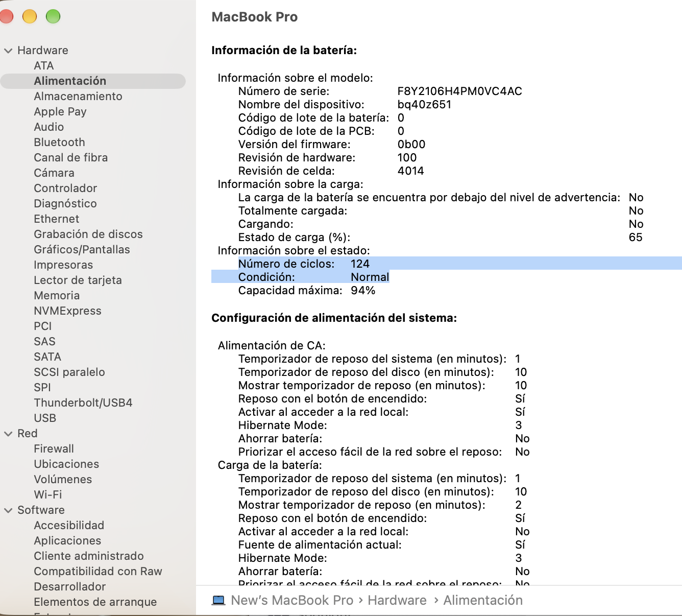682x616 pixels.
Task: Select Grabación de discos entry
Action: [x=88, y=234]
